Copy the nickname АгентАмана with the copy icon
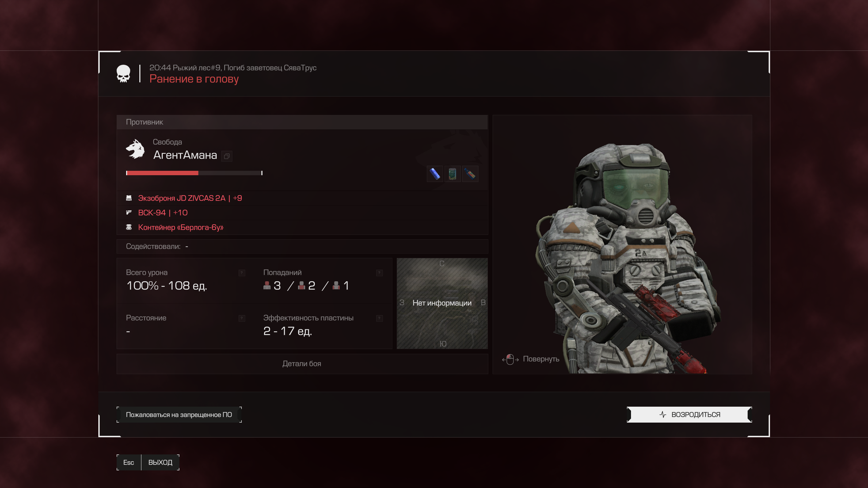Image resolution: width=868 pixels, height=488 pixels. click(x=227, y=156)
